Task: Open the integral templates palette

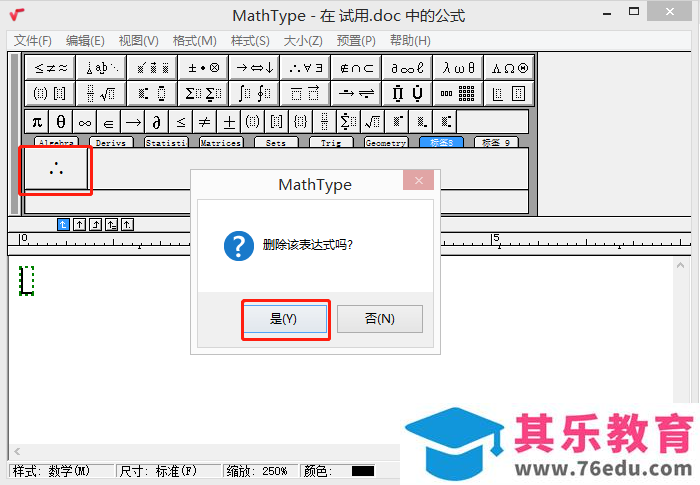Action: point(254,93)
